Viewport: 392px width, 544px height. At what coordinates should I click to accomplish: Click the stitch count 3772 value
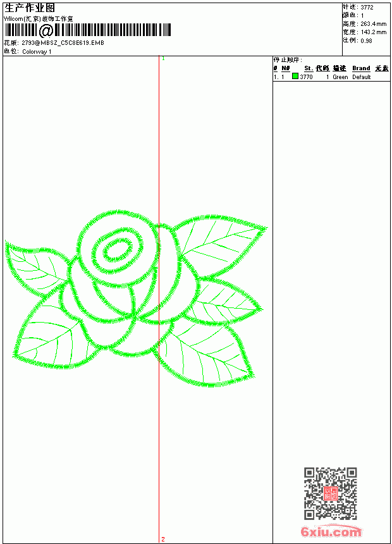click(x=367, y=8)
